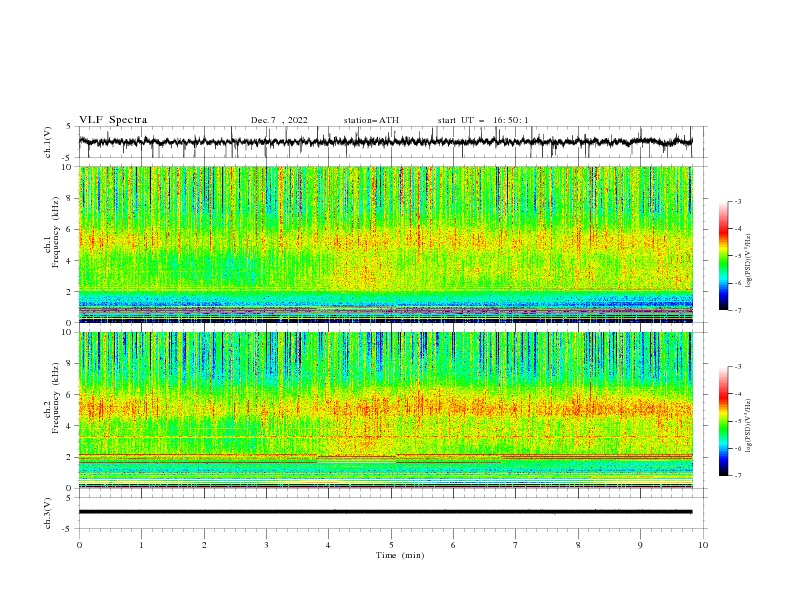The width and height of the screenshot is (792, 612).
Task: Click the time axis tick label '10'
Action: (x=703, y=545)
